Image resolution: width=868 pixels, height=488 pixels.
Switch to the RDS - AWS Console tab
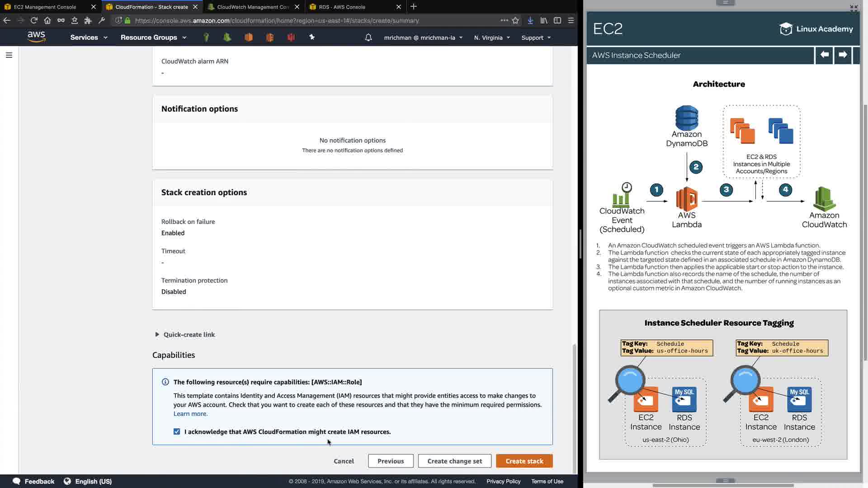342,7
